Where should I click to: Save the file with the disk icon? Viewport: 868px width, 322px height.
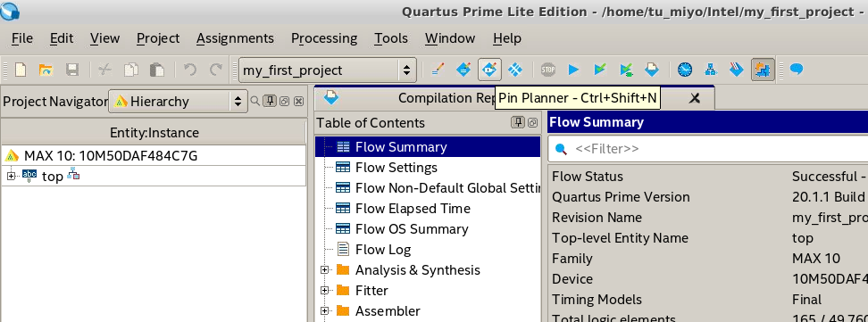(72, 70)
